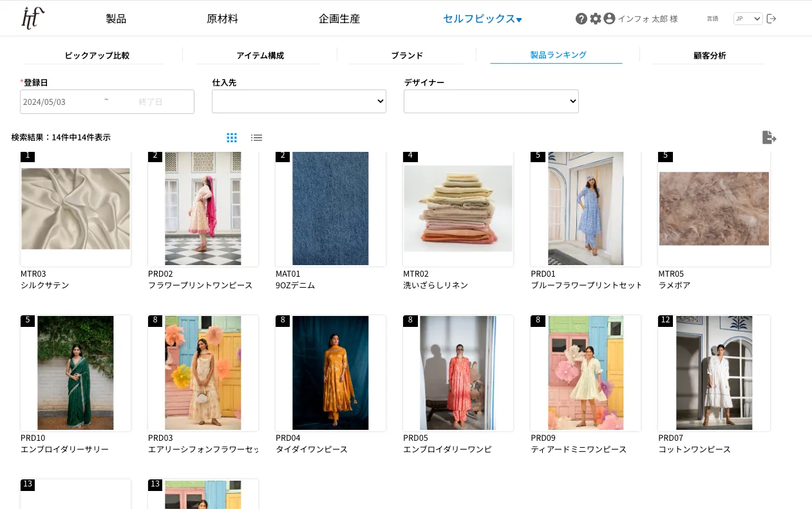Click the product code MTR03
This screenshot has width=812, height=509.
[x=33, y=273]
